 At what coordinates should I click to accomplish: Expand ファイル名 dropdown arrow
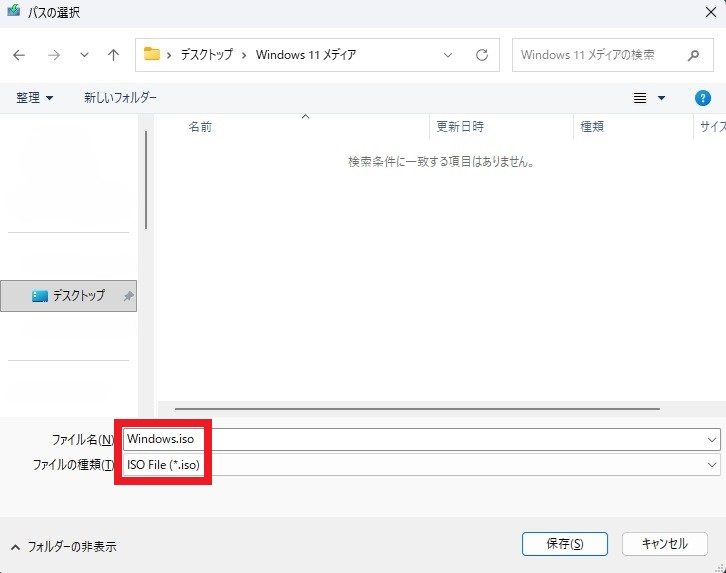click(712, 440)
